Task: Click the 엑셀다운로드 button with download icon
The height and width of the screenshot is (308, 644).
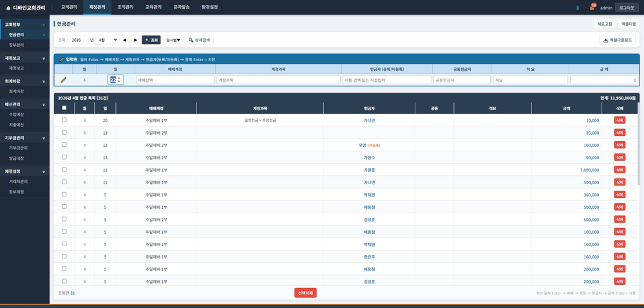Action: (618, 40)
